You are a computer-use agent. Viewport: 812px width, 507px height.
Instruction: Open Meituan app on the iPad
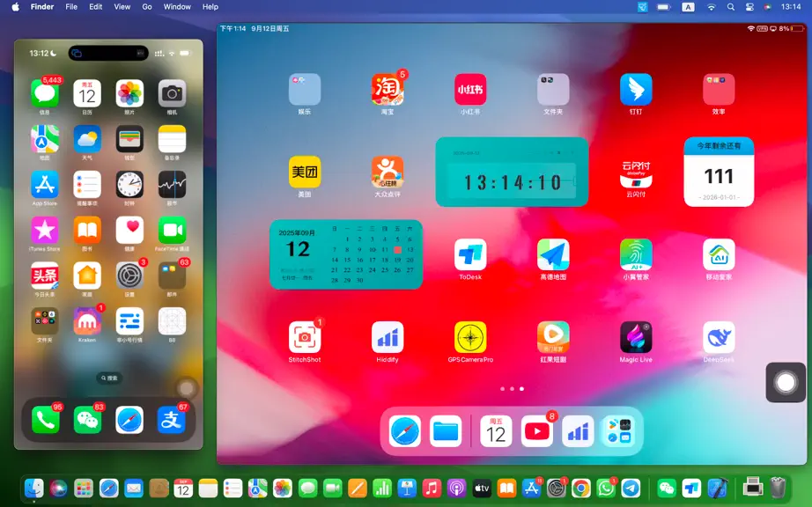[305, 172]
